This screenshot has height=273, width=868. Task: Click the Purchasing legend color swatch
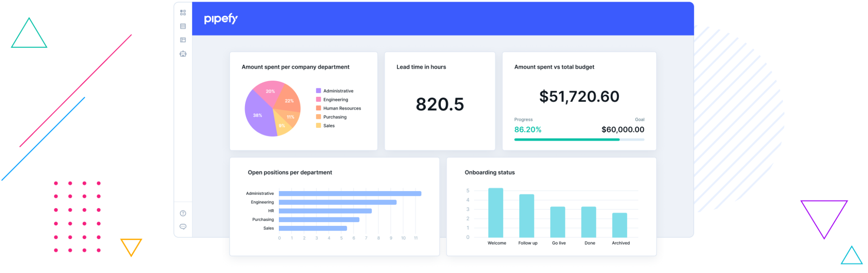point(318,117)
